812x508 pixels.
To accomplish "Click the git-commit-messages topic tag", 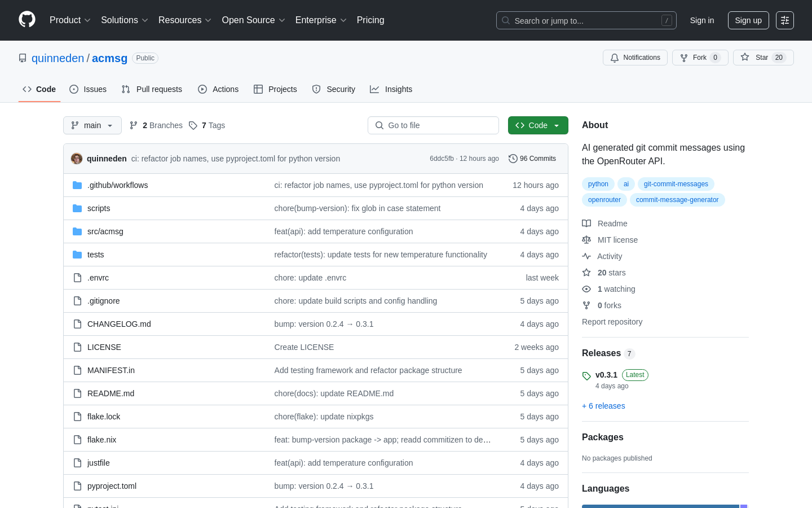I will pyautogui.click(x=676, y=184).
